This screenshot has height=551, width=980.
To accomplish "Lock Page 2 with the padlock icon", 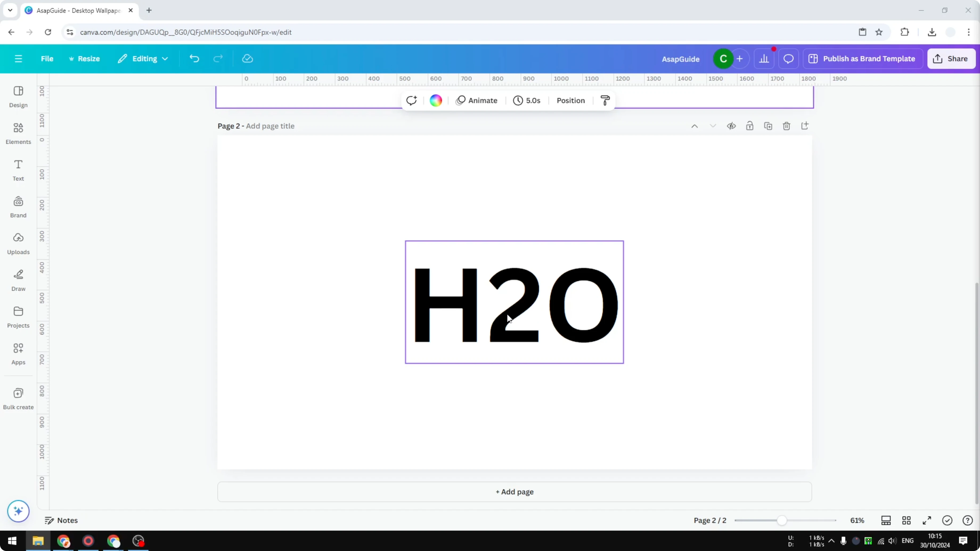I will click(749, 126).
